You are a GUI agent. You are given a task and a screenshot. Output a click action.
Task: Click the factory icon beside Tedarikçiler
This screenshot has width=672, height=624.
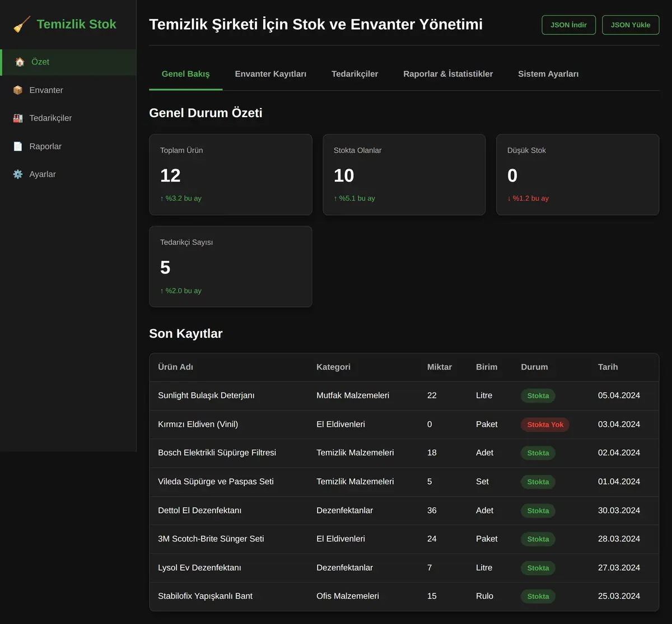18,118
